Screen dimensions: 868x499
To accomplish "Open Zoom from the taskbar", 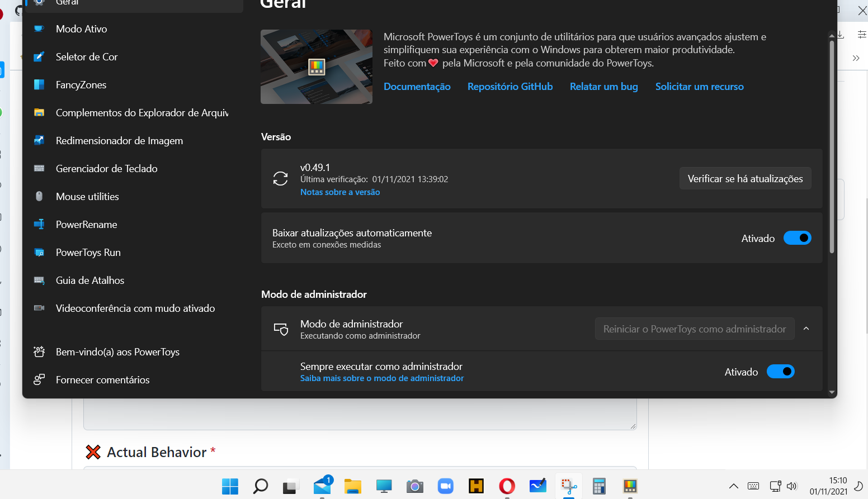I will pos(445,486).
